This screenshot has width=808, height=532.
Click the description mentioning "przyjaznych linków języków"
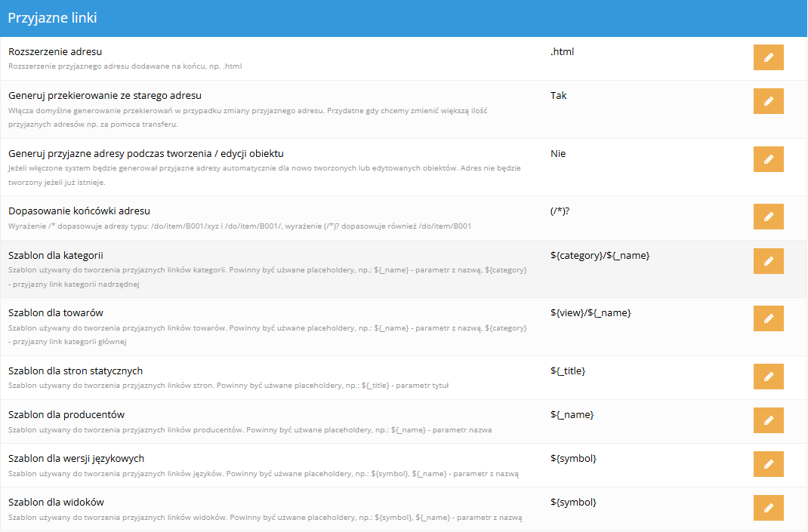tap(264, 474)
